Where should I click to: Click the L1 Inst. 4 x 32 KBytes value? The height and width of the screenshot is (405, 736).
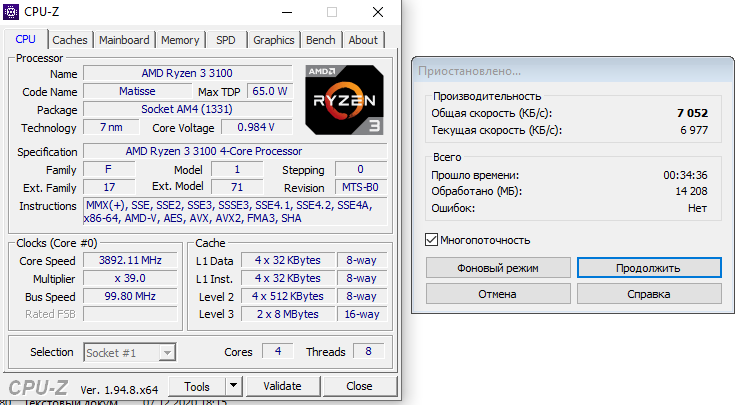[288, 278]
